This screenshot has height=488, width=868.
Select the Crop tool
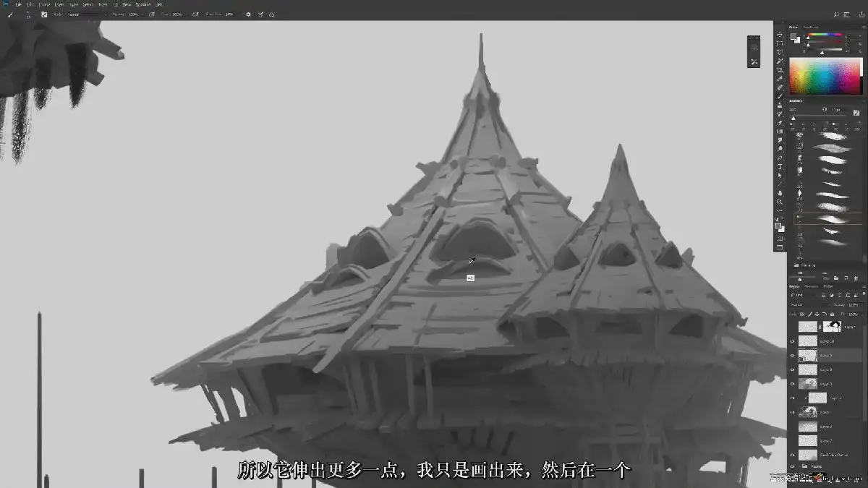(x=780, y=69)
